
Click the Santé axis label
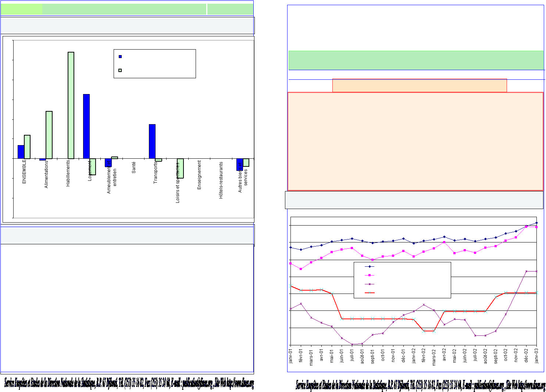point(133,168)
